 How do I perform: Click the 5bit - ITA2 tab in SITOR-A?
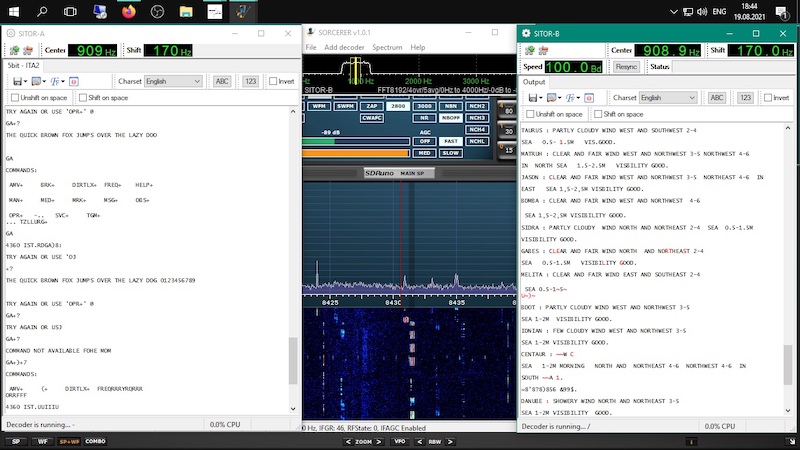point(23,65)
